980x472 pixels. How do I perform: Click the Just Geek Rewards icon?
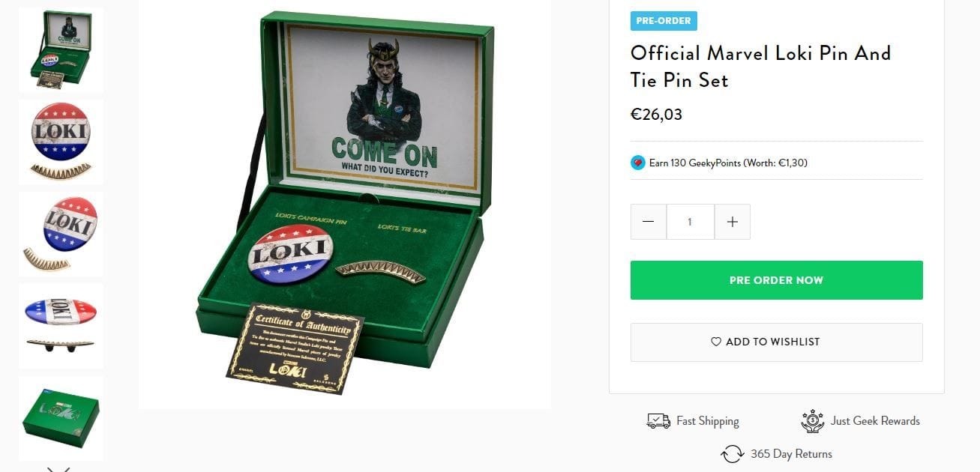[813, 421]
